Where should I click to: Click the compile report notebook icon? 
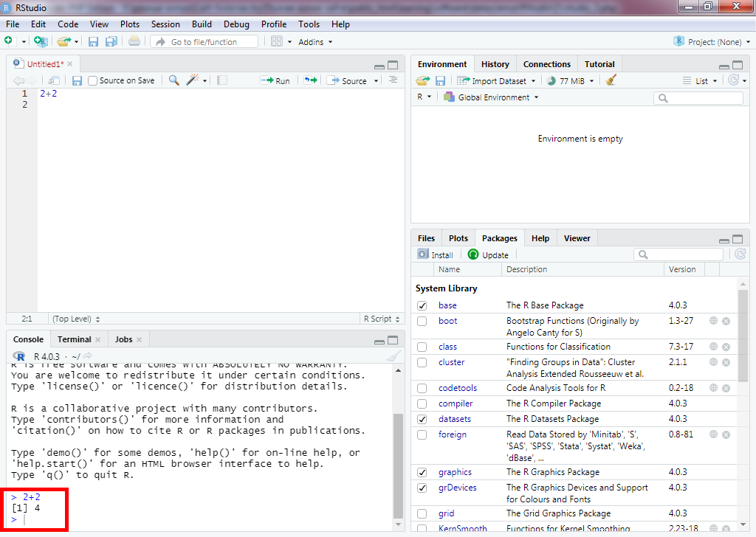[222, 80]
